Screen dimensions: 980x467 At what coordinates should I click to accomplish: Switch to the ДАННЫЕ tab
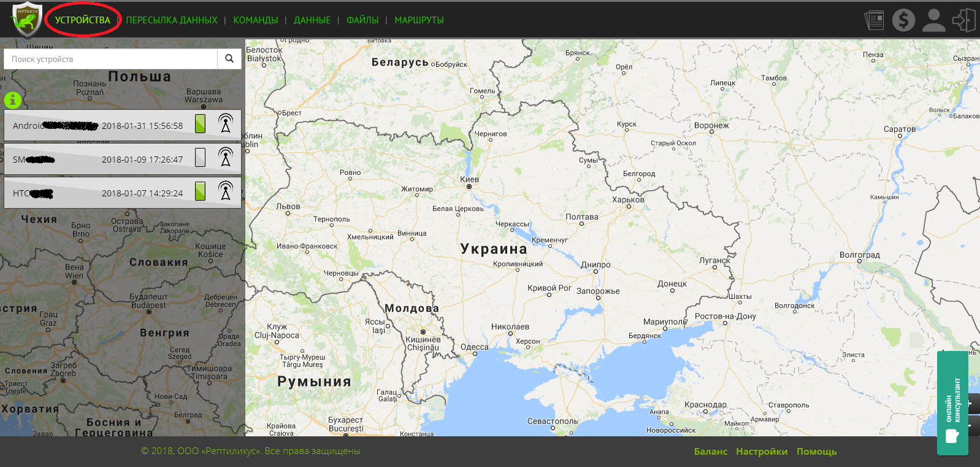coord(312,20)
